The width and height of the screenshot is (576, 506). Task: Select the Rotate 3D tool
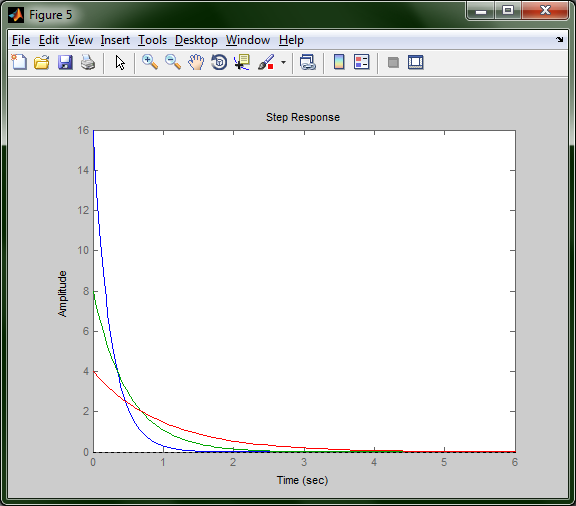(x=219, y=62)
